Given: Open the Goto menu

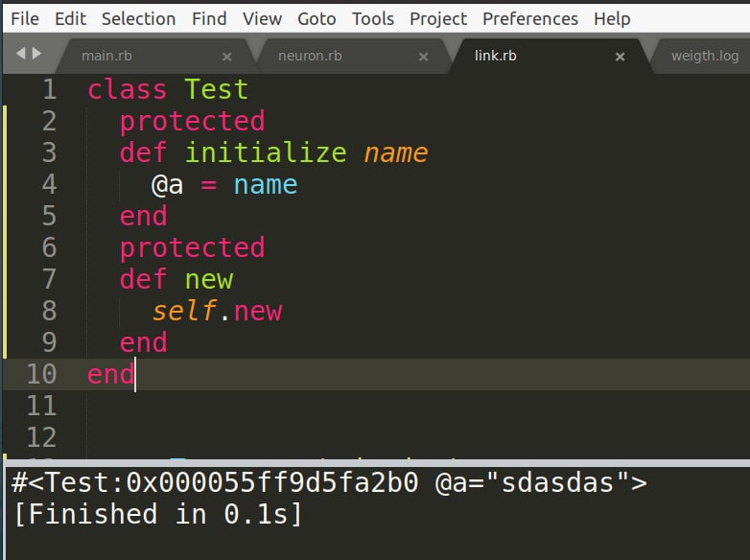Looking at the screenshot, I should click(316, 18).
